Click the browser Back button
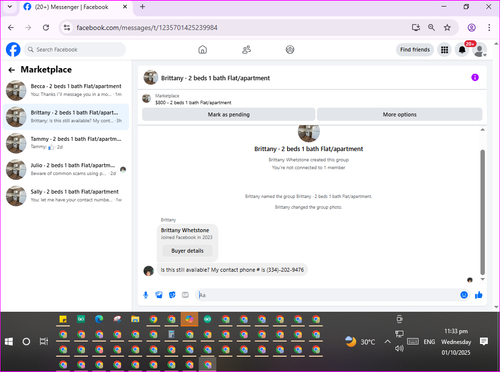500x372 pixels. 11,28
